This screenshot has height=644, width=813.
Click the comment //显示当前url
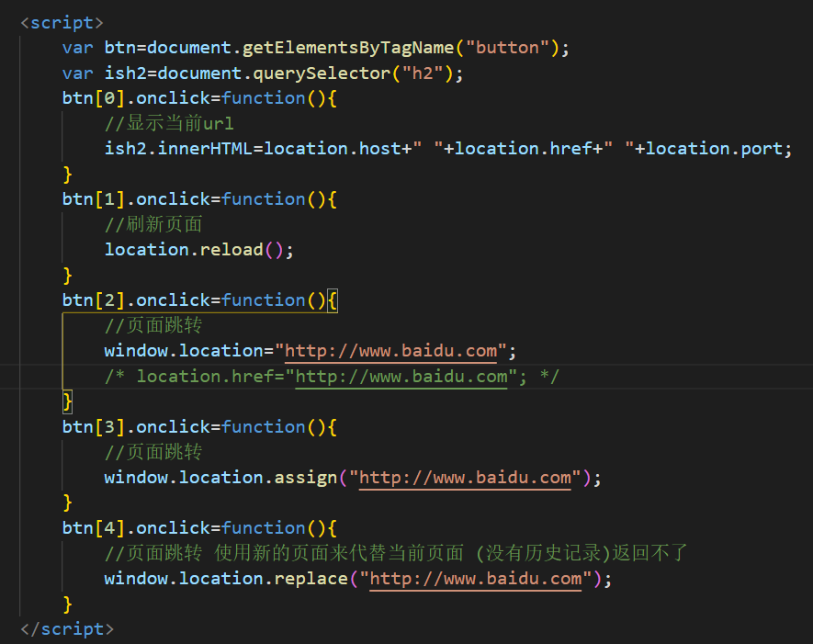(x=169, y=123)
